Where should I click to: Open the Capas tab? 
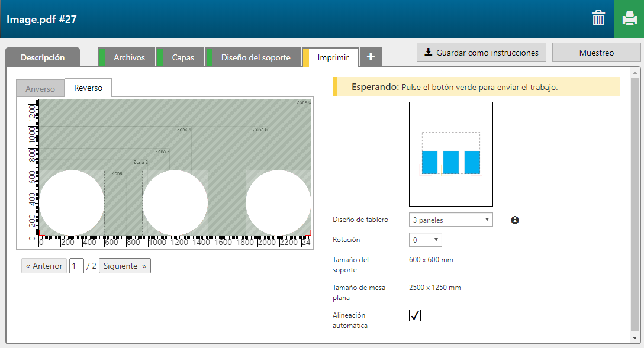click(x=183, y=57)
